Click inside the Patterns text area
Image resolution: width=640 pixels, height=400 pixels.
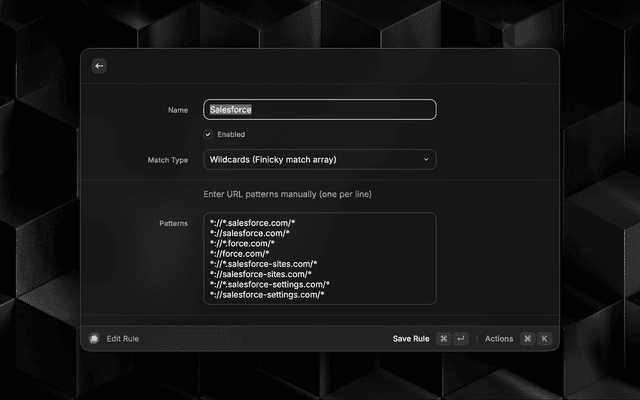(x=320, y=258)
